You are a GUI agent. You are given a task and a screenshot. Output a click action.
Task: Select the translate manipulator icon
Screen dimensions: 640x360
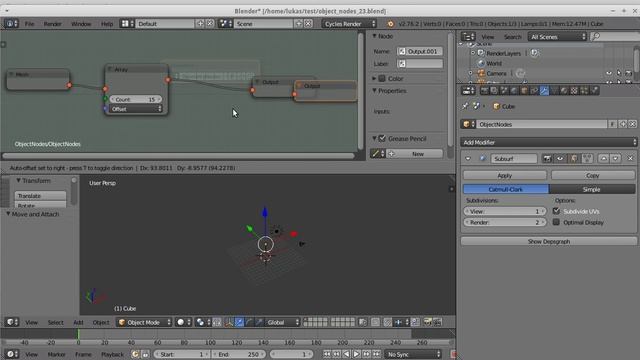(x=239, y=322)
